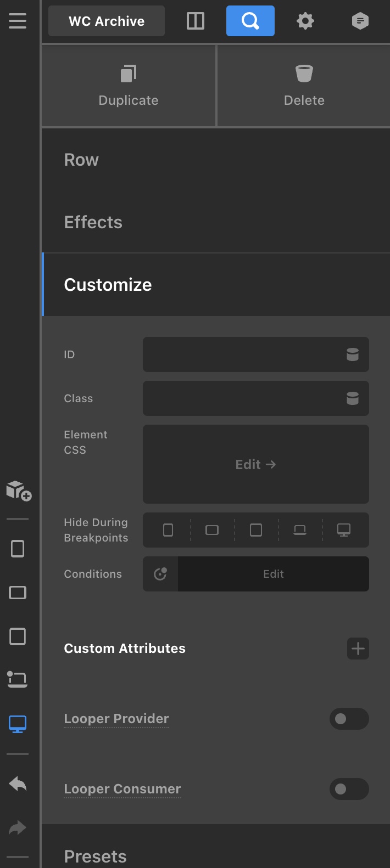Click the Delete button
Viewport: 390px width, 868px height.
[x=304, y=86]
